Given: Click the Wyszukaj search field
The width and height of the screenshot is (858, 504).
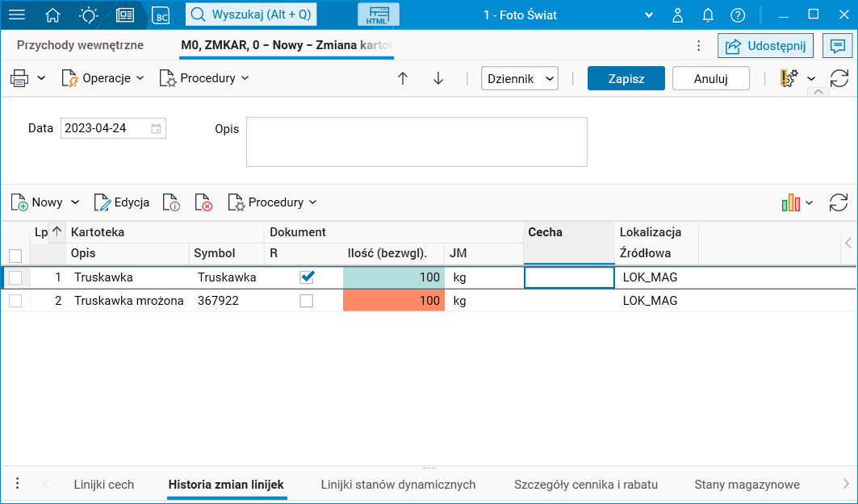Looking at the screenshot, I should 251,15.
